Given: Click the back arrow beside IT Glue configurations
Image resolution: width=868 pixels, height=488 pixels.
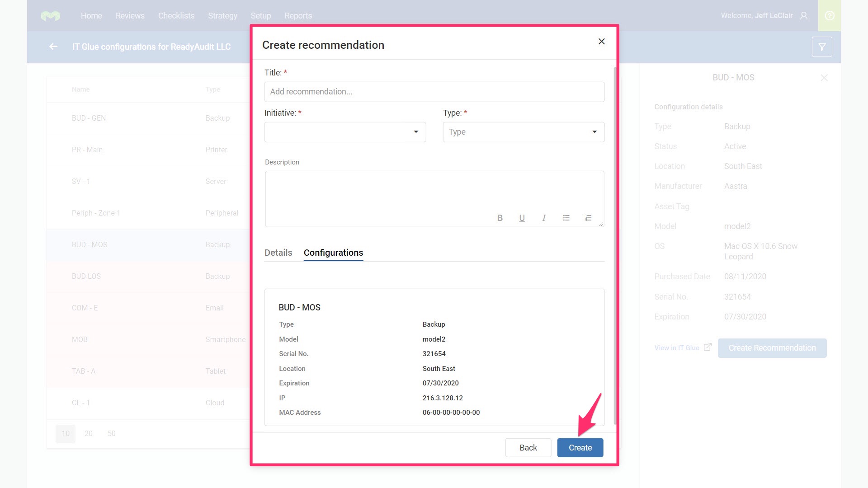Looking at the screenshot, I should (53, 47).
